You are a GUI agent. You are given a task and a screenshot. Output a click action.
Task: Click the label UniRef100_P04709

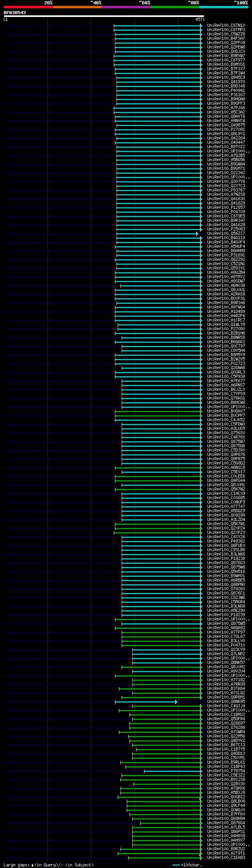coord(226,212)
